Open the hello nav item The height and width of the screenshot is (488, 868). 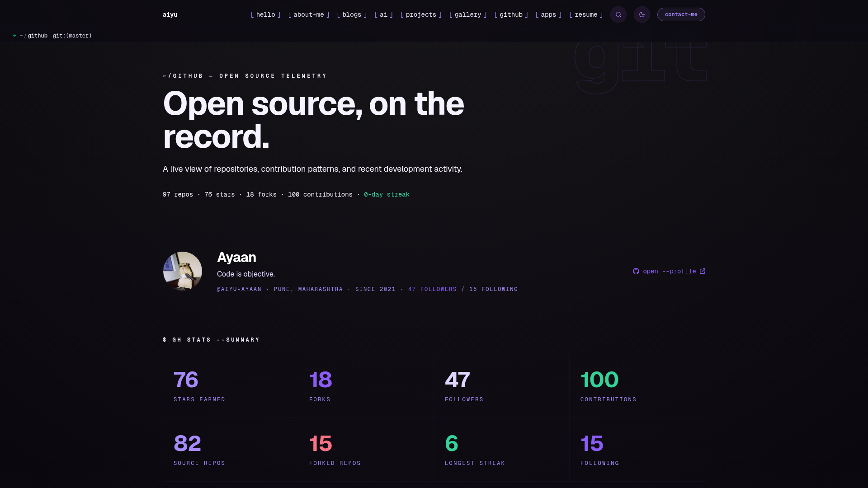point(266,14)
